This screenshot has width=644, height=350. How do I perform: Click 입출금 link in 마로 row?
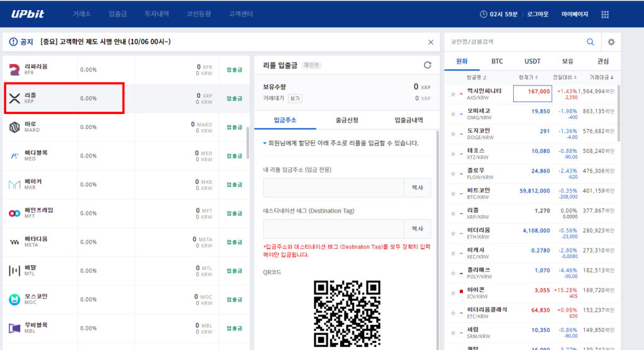click(235, 127)
